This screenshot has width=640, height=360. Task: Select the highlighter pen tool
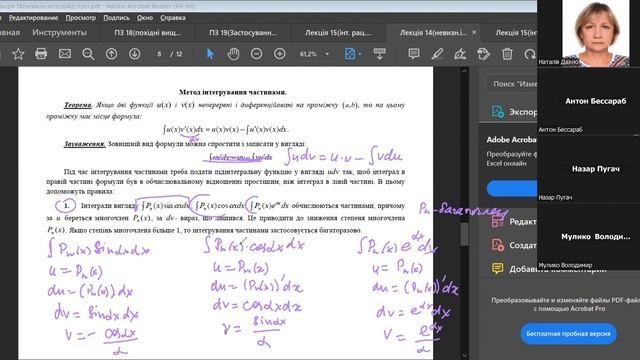[437, 54]
